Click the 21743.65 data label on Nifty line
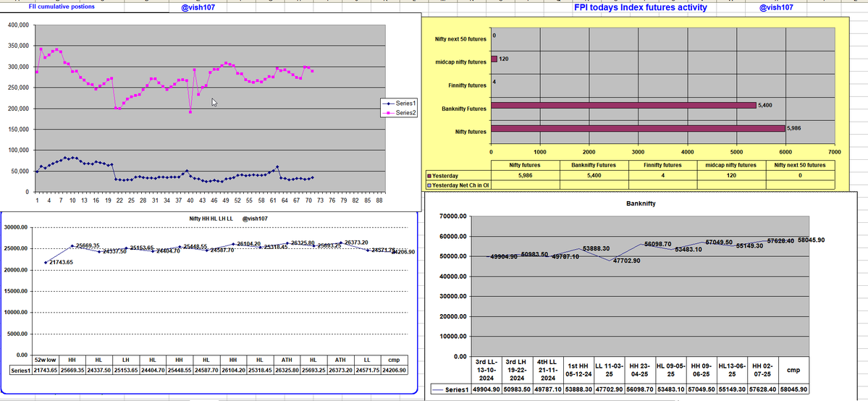 tap(61, 262)
